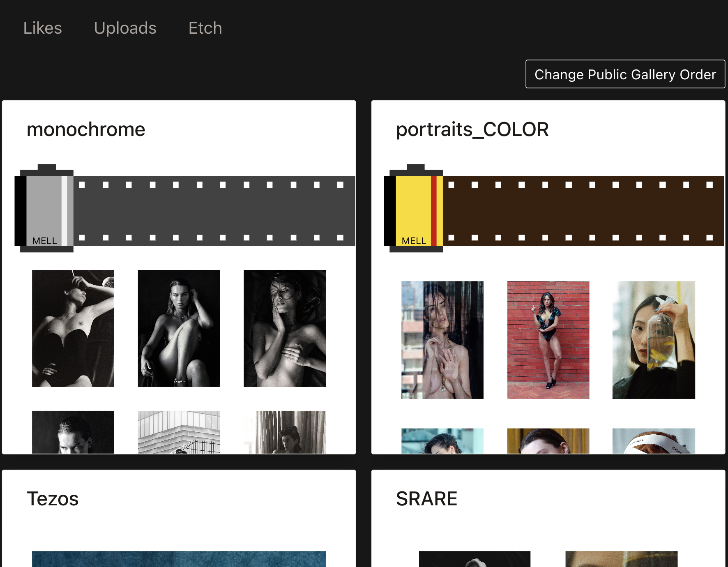Open the portraits_COLOR gallery title

tap(472, 129)
